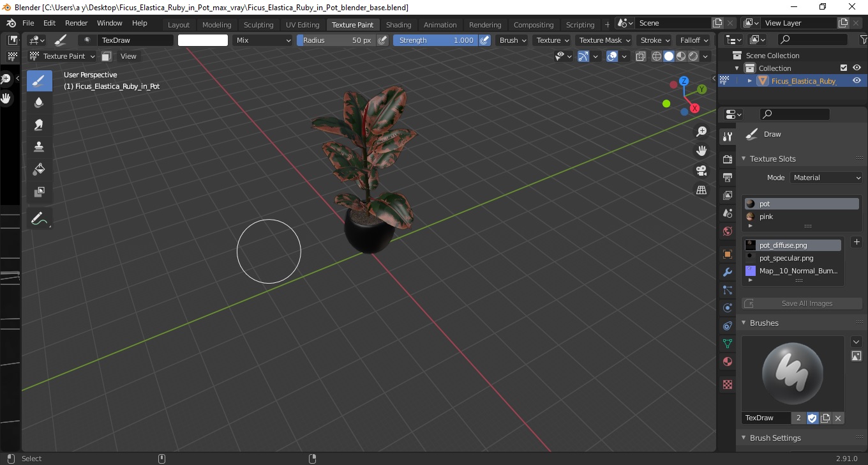Toggle the camera view icon
Screen dimensions: 868x465
tap(701, 171)
